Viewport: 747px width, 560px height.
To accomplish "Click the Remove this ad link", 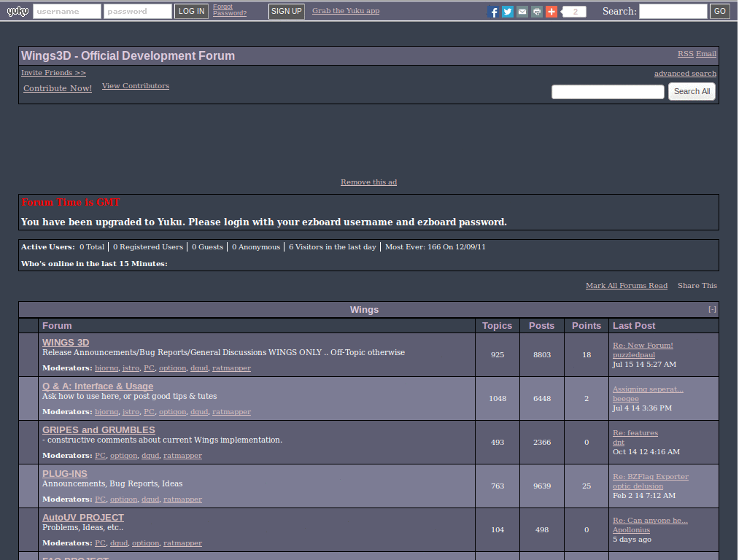I will (x=368, y=182).
